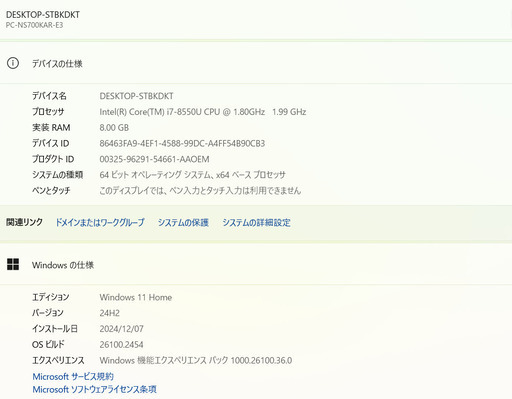Click the device specifications info icon
The width and height of the screenshot is (512, 399).
point(13,63)
